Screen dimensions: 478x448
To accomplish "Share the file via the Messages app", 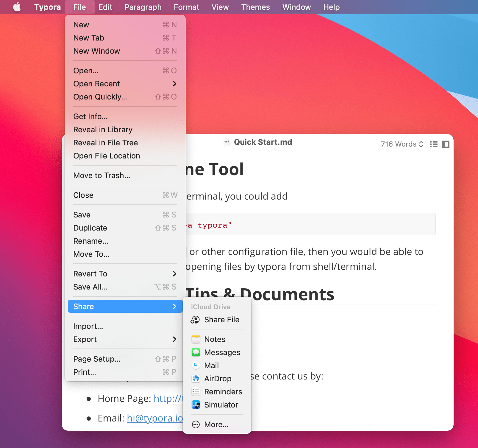I will (217, 352).
